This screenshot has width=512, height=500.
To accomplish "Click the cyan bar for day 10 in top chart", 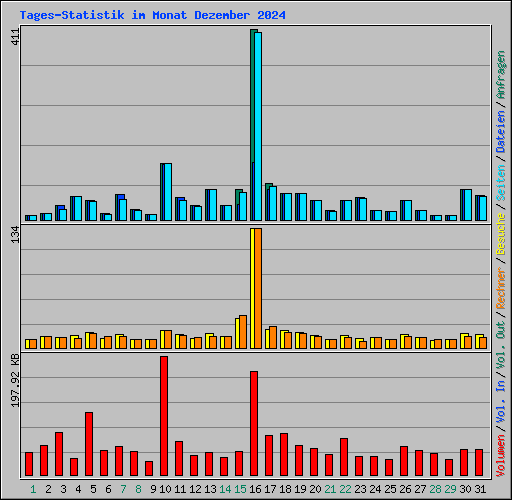I will [x=168, y=192].
